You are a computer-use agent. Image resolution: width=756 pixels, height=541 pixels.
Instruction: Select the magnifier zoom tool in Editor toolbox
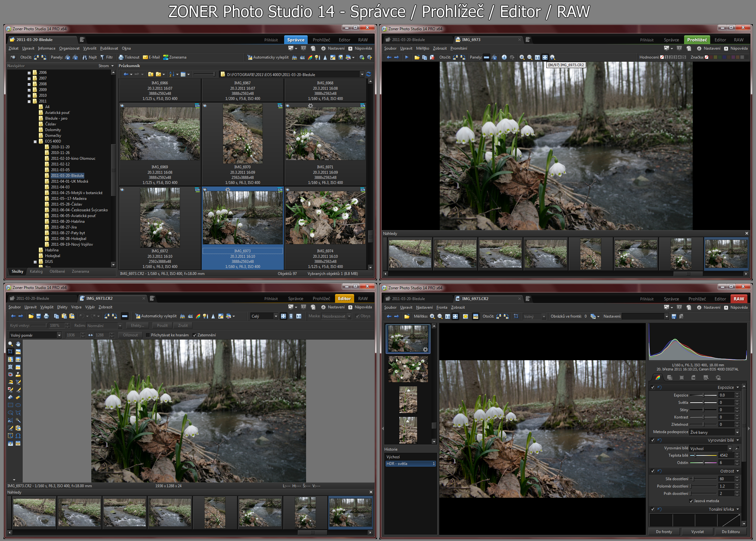(10, 343)
